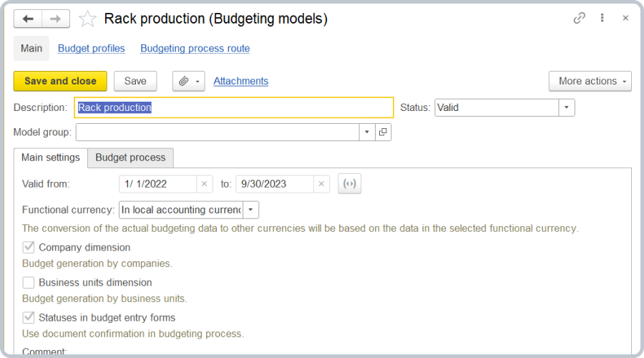Toggle Statuses in budget entry forms
The width and height of the screenshot is (644, 358).
[29, 317]
